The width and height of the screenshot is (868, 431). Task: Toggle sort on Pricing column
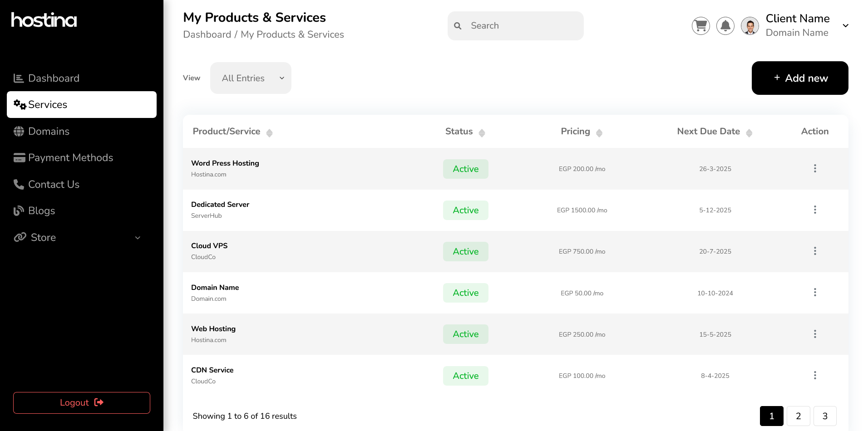coord(599,132)
